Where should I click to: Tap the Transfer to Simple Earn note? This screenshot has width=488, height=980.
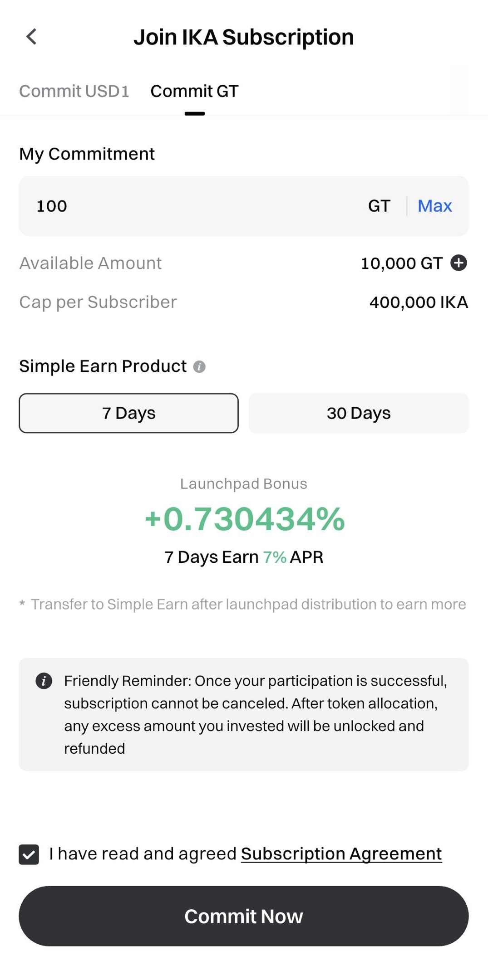click(x=247, y=604)
